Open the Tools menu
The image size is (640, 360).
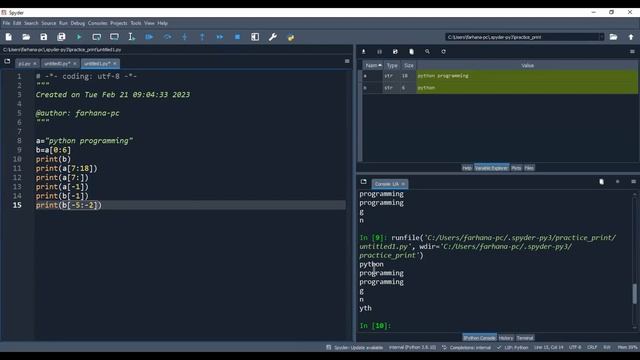tap(136, 23)
